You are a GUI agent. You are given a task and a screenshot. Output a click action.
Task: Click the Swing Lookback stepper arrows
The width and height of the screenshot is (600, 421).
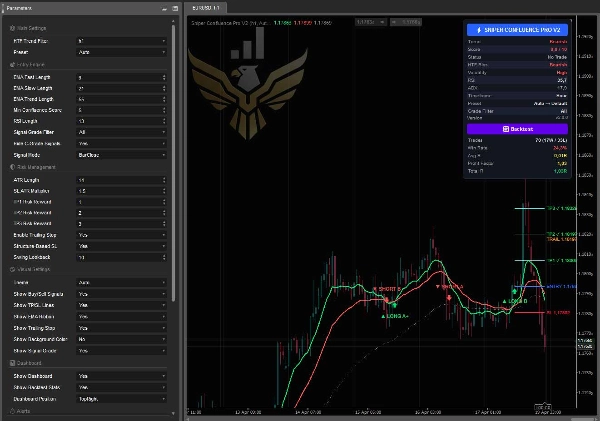pyautogui.click(x=164, y=257)
